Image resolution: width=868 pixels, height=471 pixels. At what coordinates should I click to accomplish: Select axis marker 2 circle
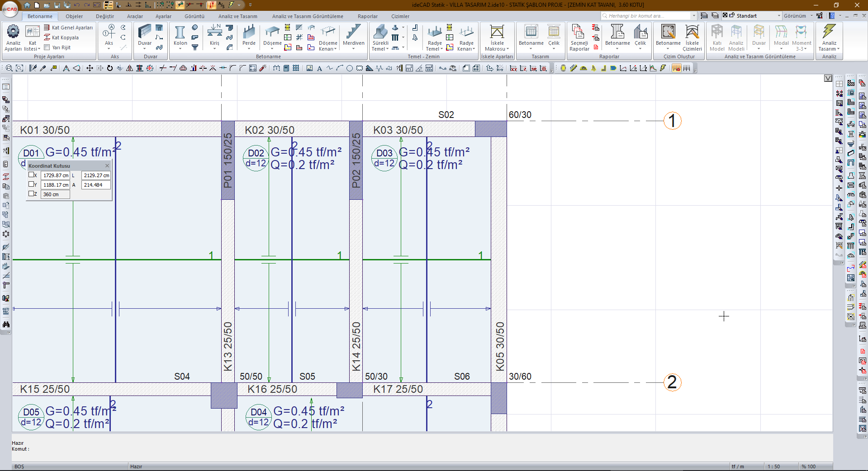[672, 382]
